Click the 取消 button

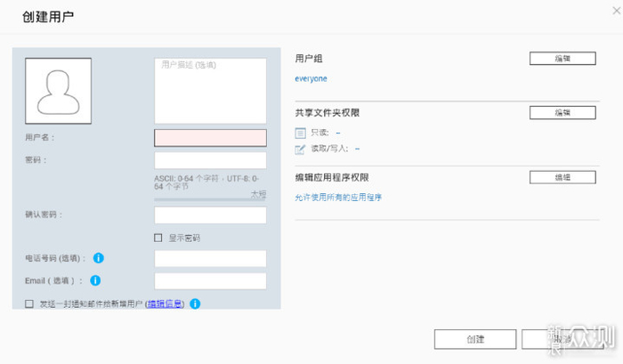(562, 339)
